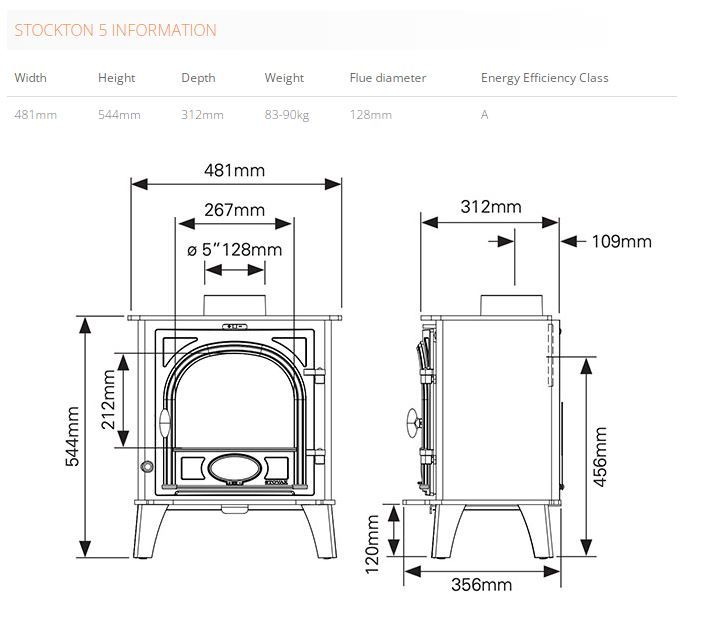Click the 109mm dimension label
This screenshot has height=631, width=708.
coord(621,242)
